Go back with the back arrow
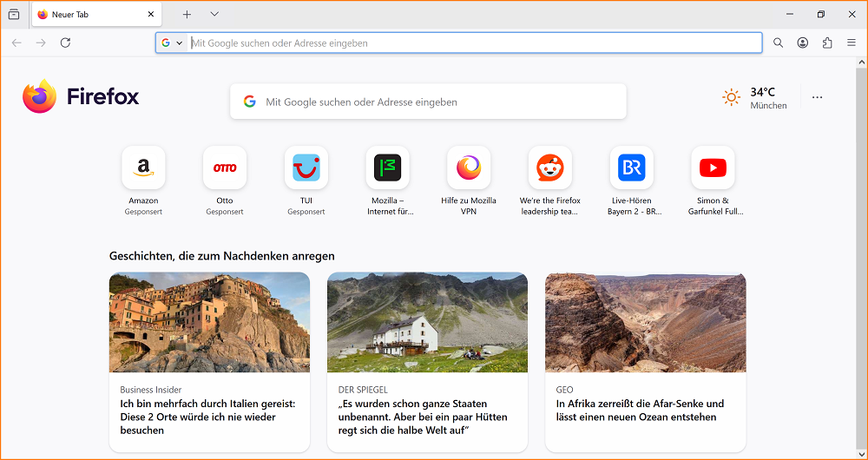 coord(16,43)
